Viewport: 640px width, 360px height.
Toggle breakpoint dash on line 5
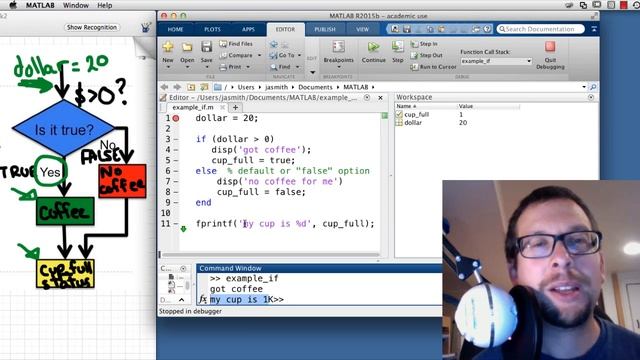[x=176, y=160]
